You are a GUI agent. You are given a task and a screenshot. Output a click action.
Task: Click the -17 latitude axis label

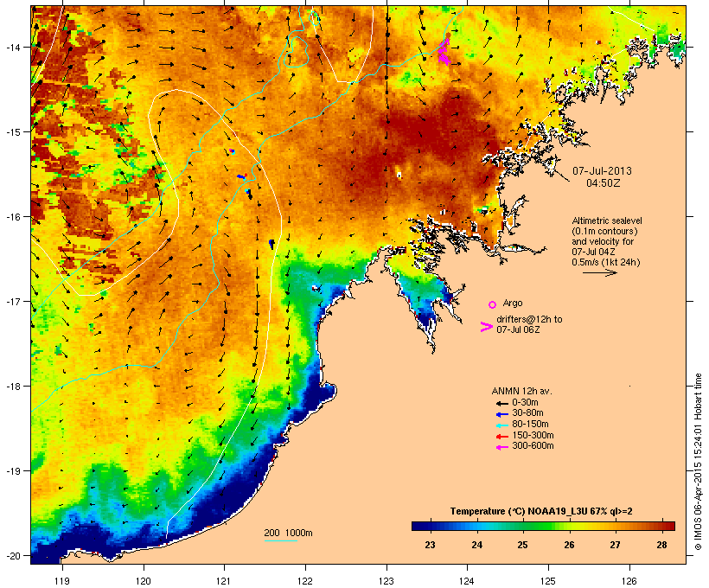tap(12, 301)
